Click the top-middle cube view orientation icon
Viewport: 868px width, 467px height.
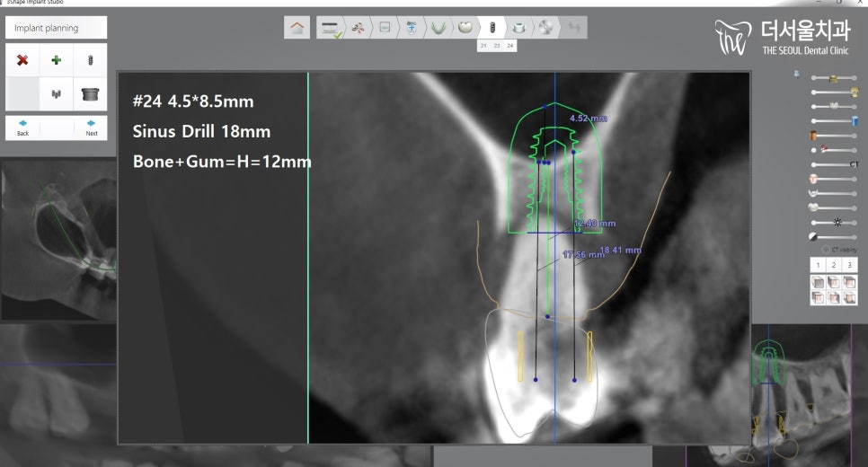(x=833, y=283)
